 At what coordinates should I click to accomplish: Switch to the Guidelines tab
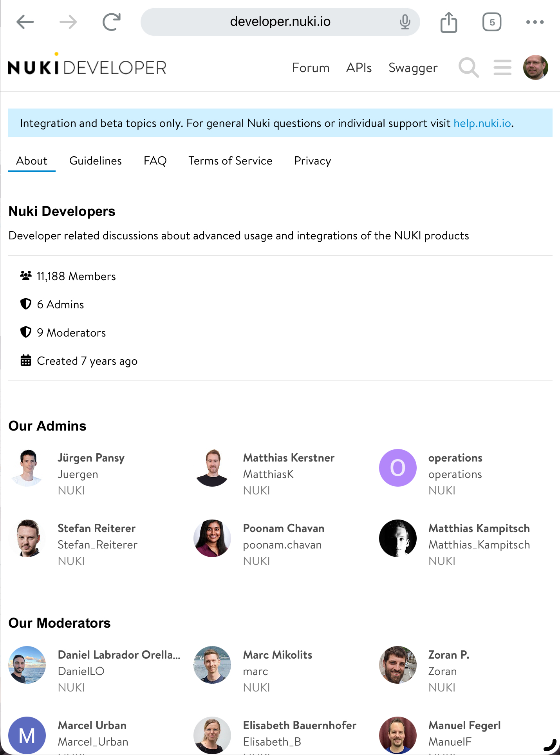[96, 161]
